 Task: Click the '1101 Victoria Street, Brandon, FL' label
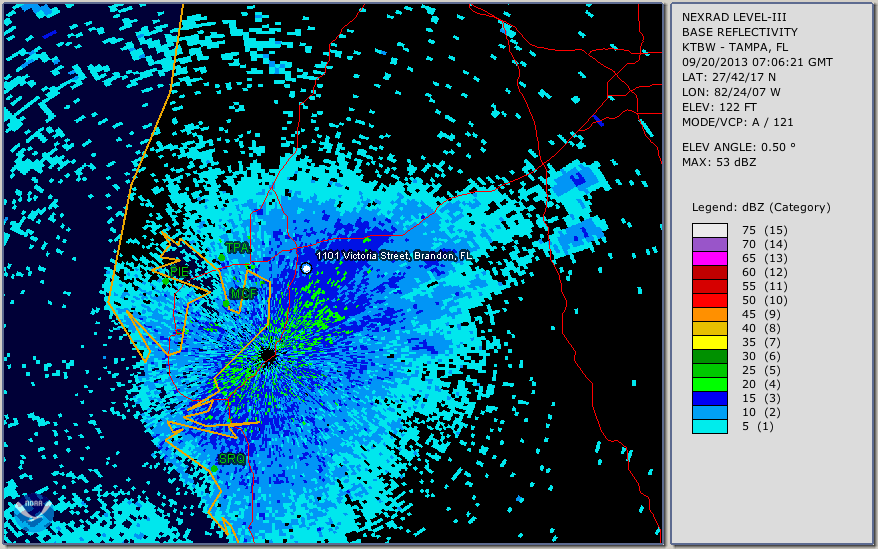394,256
